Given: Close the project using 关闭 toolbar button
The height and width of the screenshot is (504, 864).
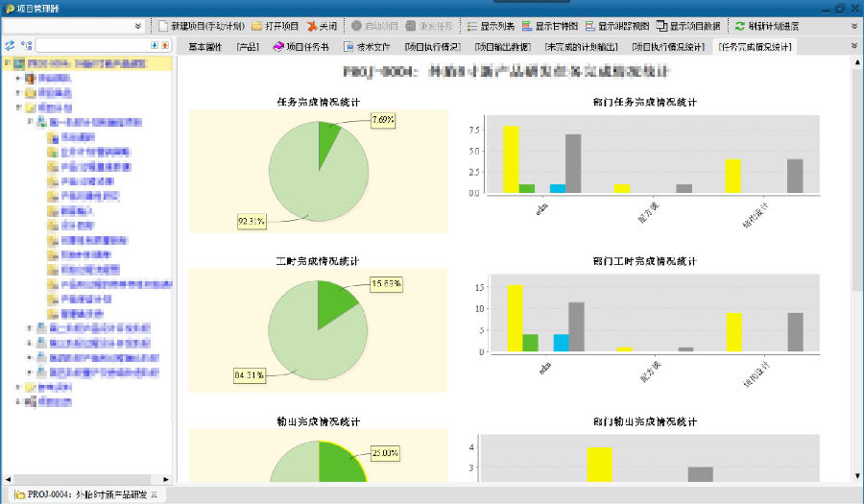Looking at the screenshot, I should [x=322, y=26].
